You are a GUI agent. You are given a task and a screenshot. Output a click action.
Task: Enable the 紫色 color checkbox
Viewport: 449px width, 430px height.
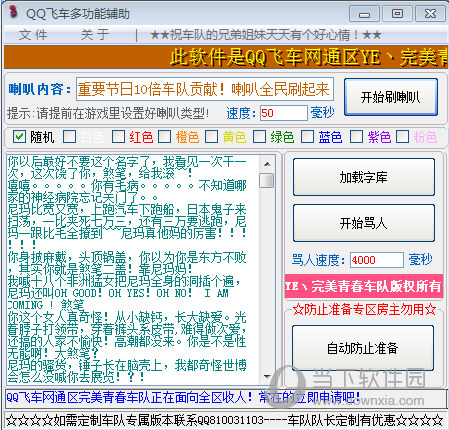pyautogui.click(x=356, y=137)
